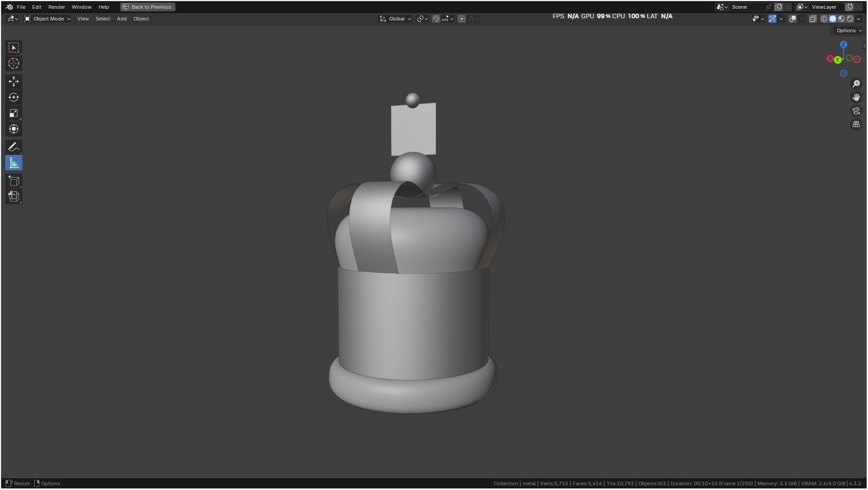The image size is (868, 490).
Task: Open the Render menu
Action: [x=57, y=7]
